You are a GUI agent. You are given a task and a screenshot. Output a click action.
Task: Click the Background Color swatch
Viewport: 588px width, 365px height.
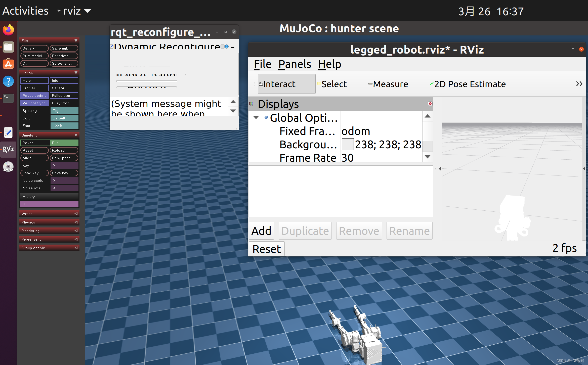tap(348, 144)
